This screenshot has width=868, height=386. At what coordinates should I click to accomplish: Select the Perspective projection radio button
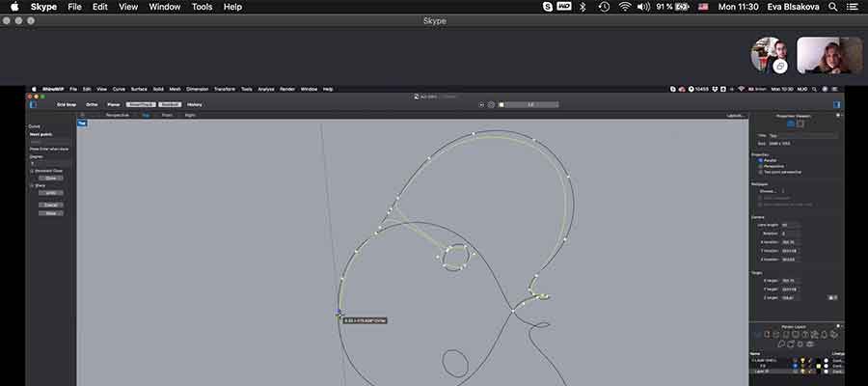[761, 166]
